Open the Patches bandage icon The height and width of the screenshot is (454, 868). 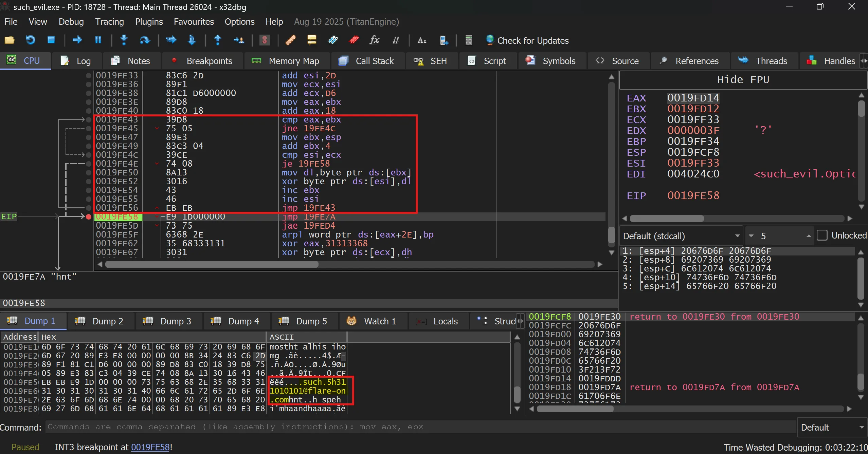click(290, 40)
